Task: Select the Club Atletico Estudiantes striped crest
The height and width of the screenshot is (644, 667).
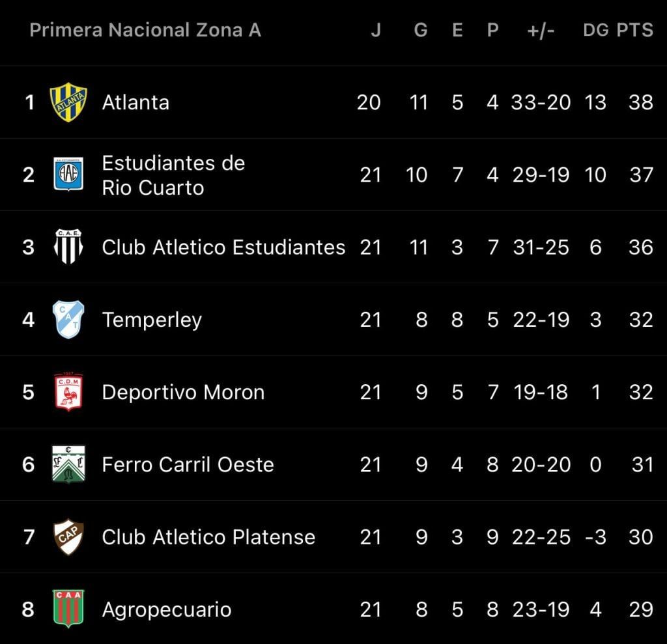Action: click(68, 247)
